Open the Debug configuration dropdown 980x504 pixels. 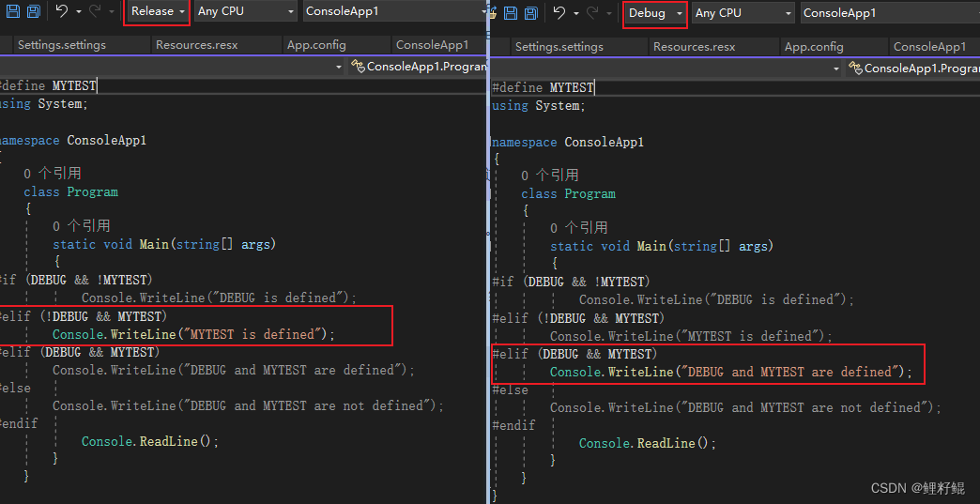pos(655,13)
